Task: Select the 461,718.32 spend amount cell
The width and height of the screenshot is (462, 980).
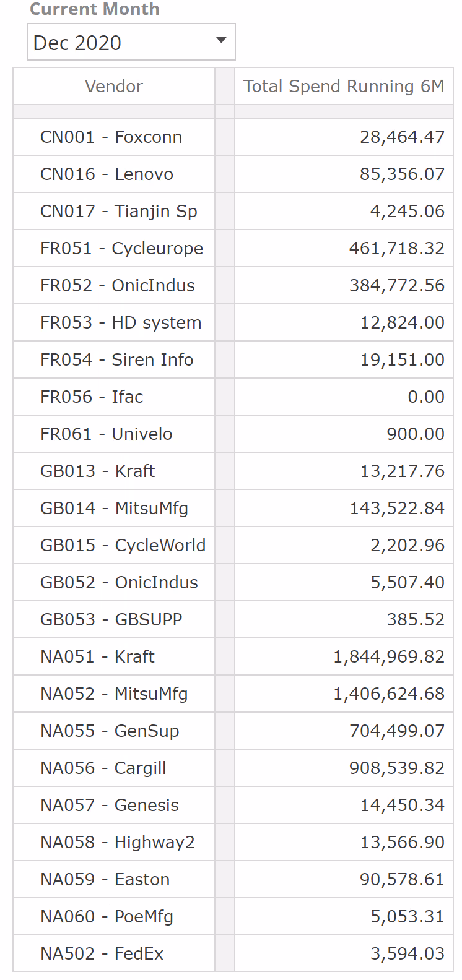Action: [397, 249]
